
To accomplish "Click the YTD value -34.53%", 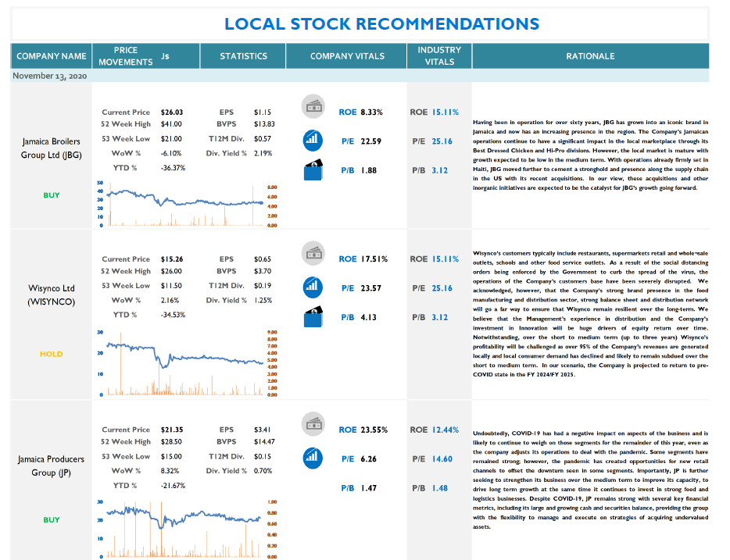I will 173,315.
